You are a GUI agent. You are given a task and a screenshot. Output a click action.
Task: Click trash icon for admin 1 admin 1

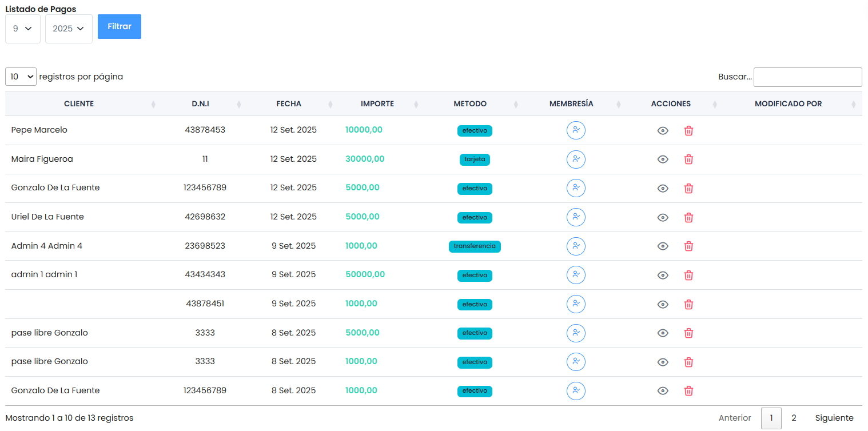[x=688, y=276]
